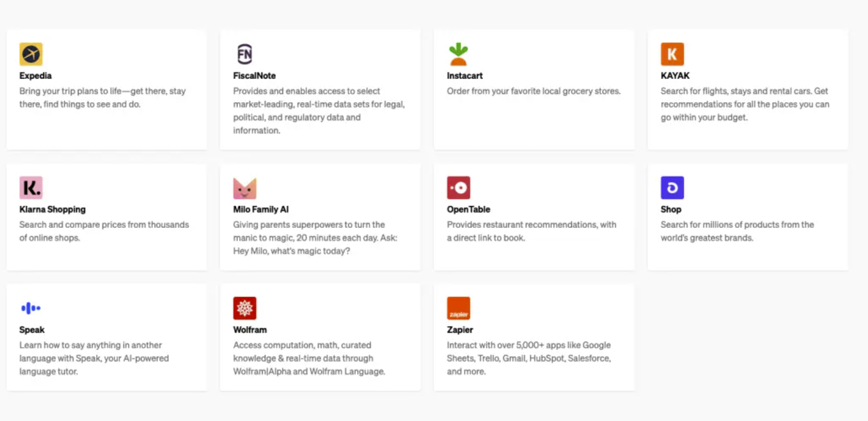The width and height of the screenshot is (868, 421).
Task: Select the red Wolfram snowflake icon
Action: 244,309
